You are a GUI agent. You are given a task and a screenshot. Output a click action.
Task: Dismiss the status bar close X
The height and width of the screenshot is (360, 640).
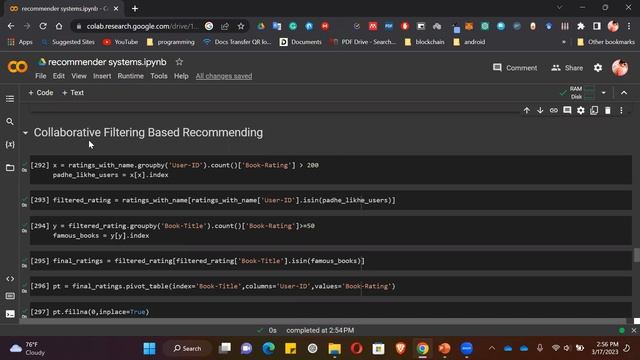point(633,330)
